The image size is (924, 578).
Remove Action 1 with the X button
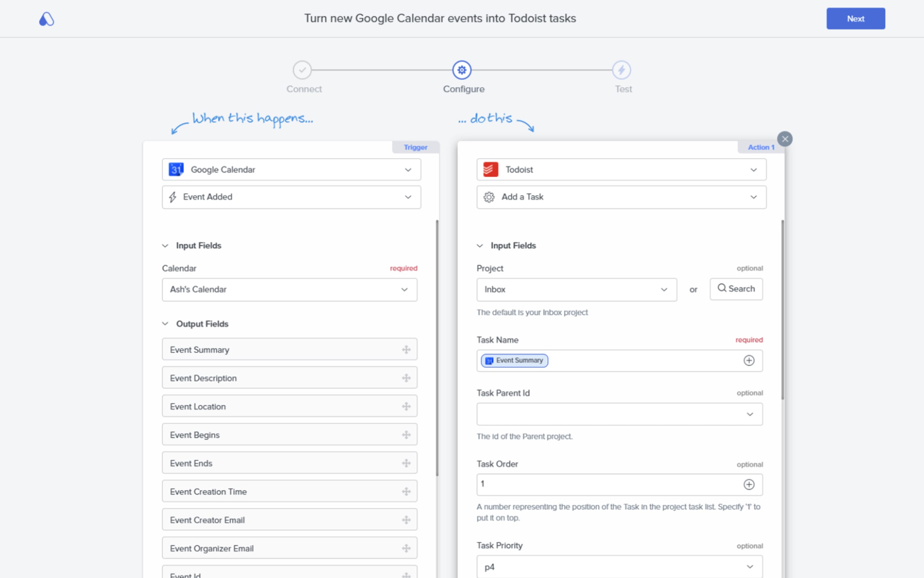click(785, 139)
